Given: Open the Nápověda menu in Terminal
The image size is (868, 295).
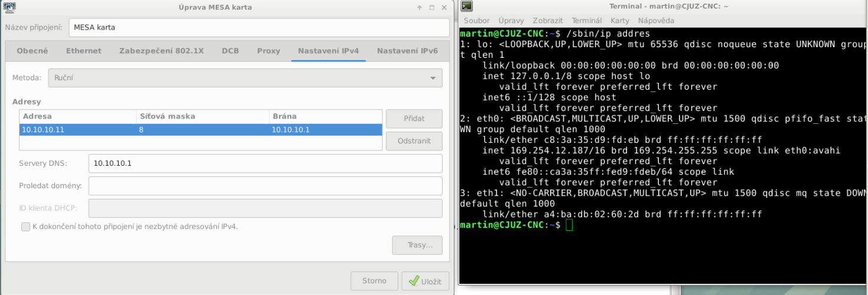Looking at the screenshot, I should click(656, 21).
